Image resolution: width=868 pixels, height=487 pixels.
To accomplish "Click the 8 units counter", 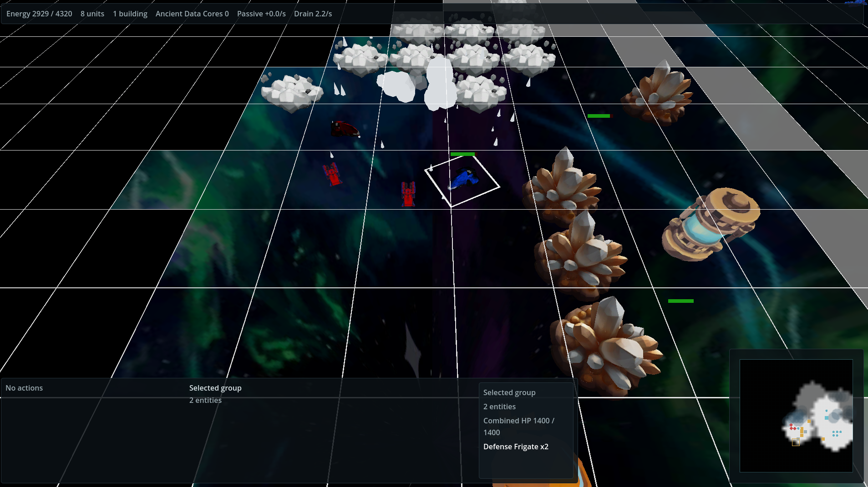I will pyautogui.click(x=92, y=14).
